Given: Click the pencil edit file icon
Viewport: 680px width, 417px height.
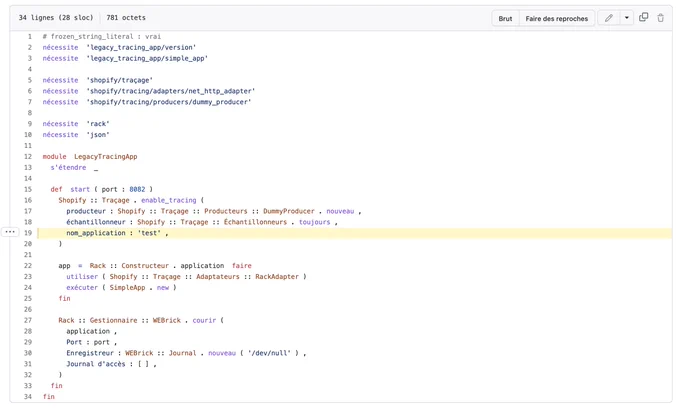Looking at the screenshot, I should (608, 18).
